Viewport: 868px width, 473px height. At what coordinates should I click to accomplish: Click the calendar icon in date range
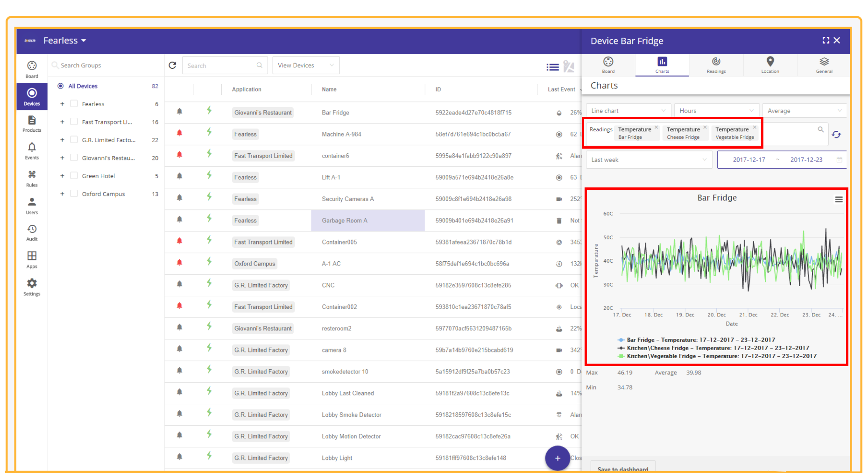tap(839, 159)
